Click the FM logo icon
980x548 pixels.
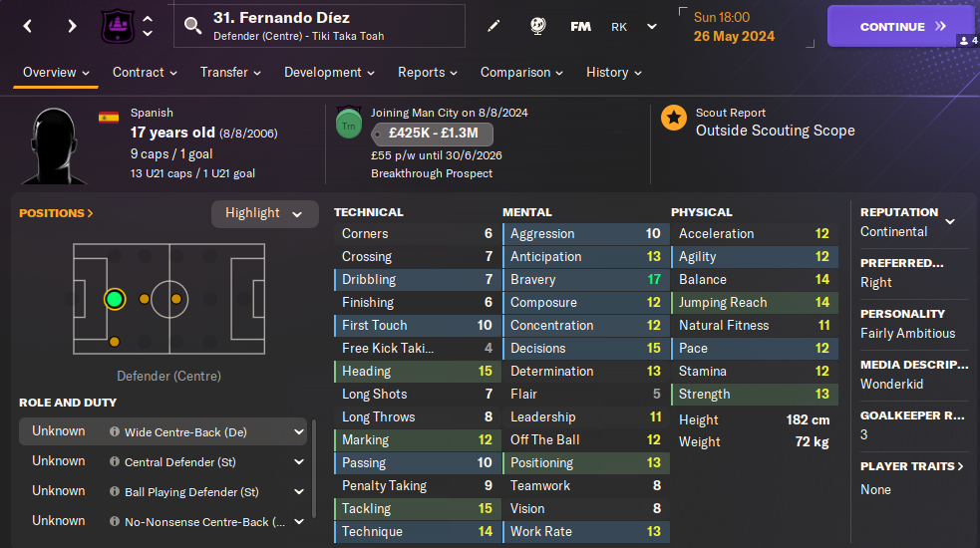pyautogui.click(x=580, y=26)
